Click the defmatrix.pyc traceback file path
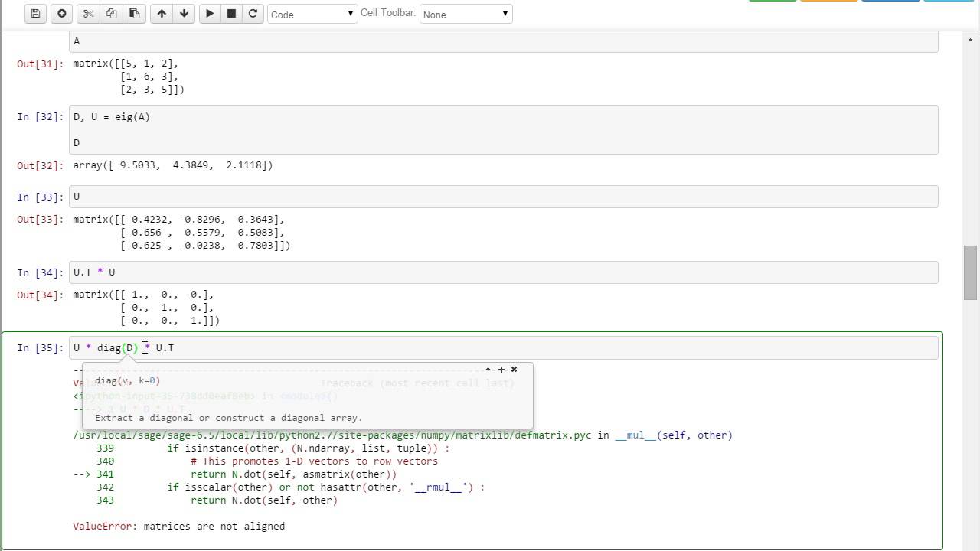The height and width of the screenshot is (551, 980). [x=332, y=435]
